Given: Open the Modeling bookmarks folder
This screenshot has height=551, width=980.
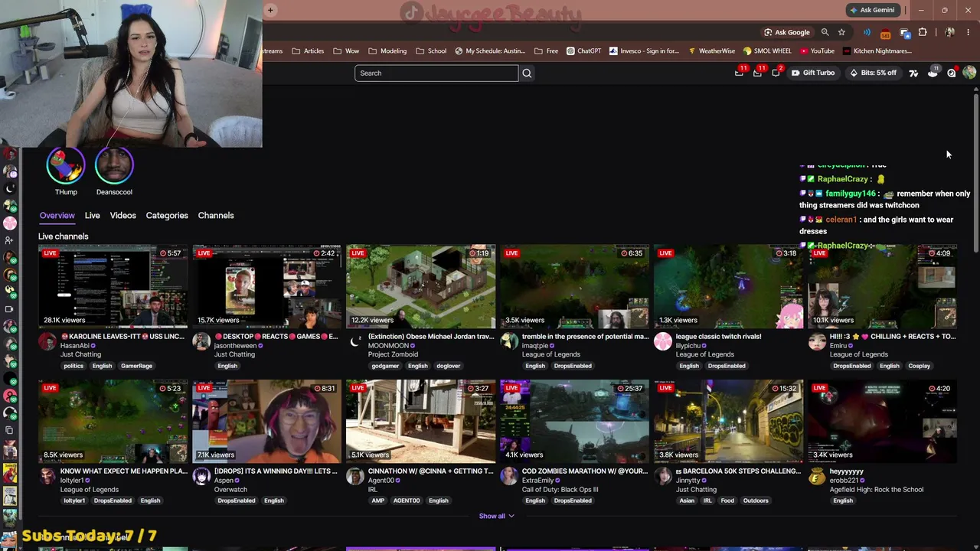Looking at the screenshot, I should [387, 51].
